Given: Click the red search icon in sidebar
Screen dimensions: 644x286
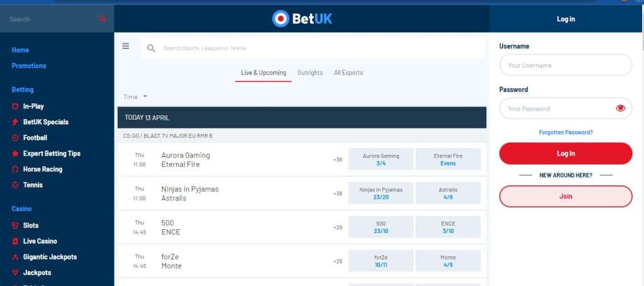Looking at the screenshot, I should pos(103,18).
